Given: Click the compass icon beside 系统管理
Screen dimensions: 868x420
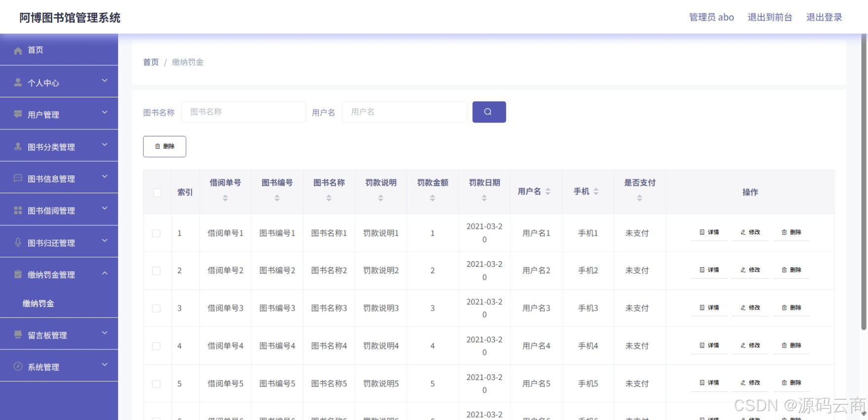Looking at the screenshot, I should [x=18, y=367].
